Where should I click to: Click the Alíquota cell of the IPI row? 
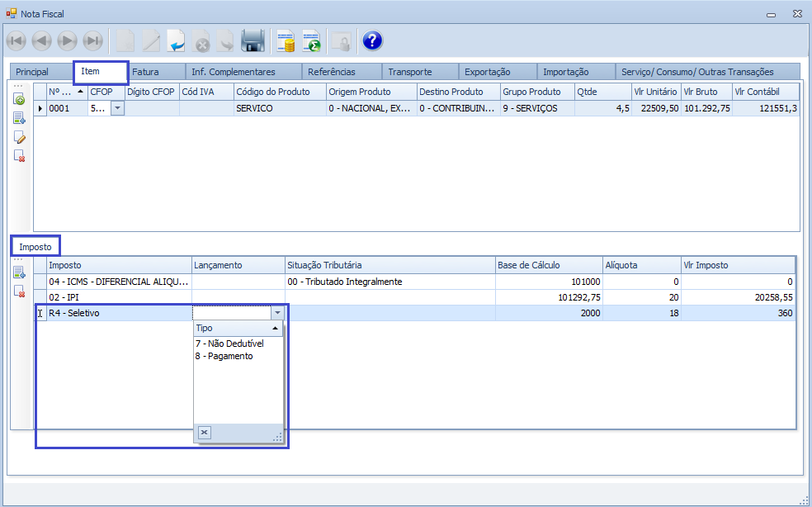(640, 297)
